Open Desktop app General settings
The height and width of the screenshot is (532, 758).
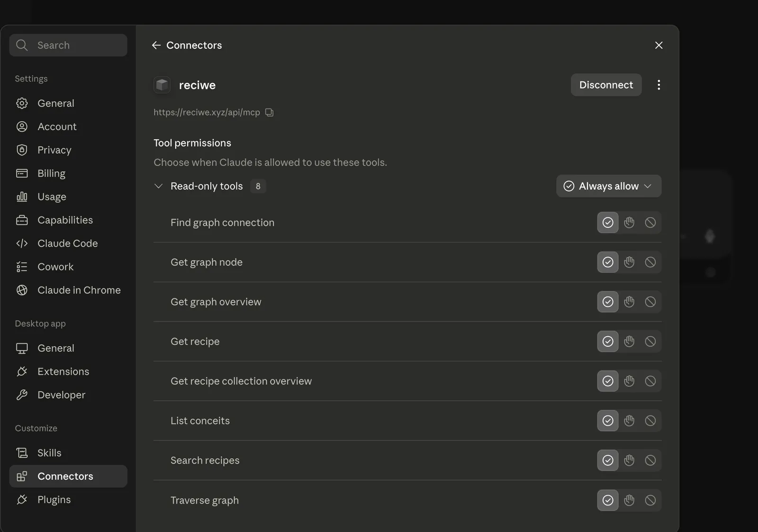(x=68, y=348)
